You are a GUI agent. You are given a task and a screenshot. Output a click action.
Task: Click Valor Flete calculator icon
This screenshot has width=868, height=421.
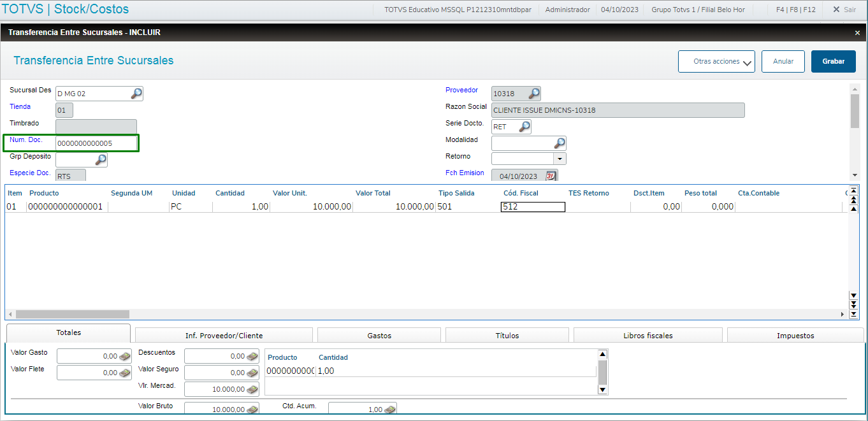[125, 373]
